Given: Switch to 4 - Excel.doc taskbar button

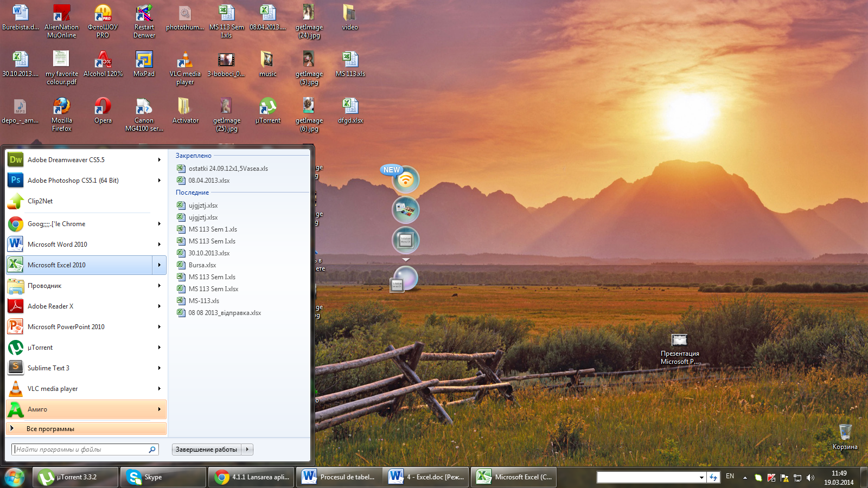Looking at the screenshot, I should coord(426,477).
